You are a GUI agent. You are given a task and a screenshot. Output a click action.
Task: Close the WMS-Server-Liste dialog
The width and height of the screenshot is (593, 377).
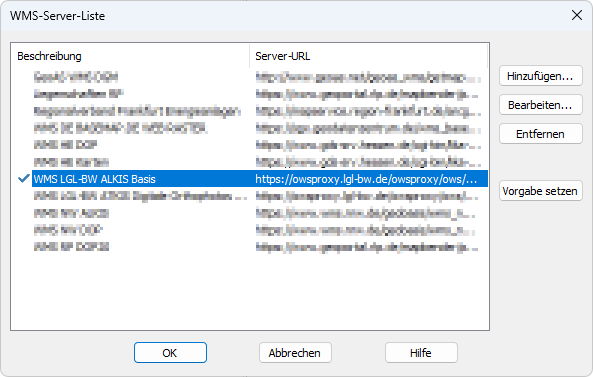point(577,15)
